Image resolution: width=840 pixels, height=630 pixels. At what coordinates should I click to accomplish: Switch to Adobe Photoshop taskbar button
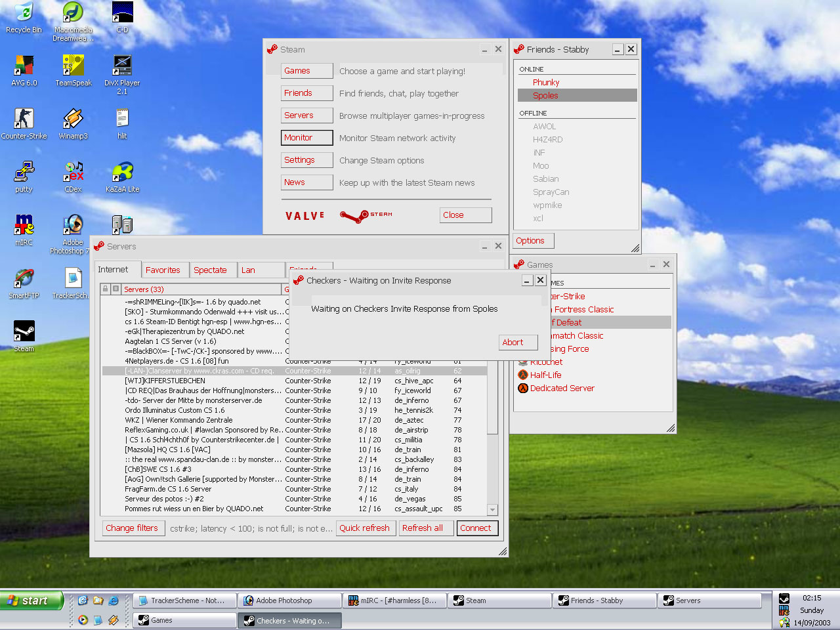(x=289, y=600)
